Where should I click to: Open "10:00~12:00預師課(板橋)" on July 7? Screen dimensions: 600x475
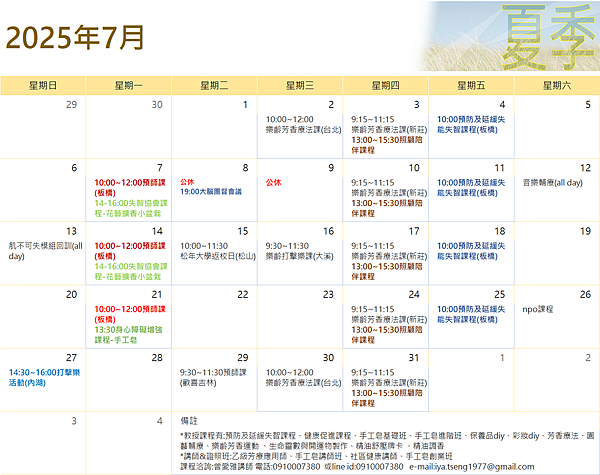coord(130,188)
